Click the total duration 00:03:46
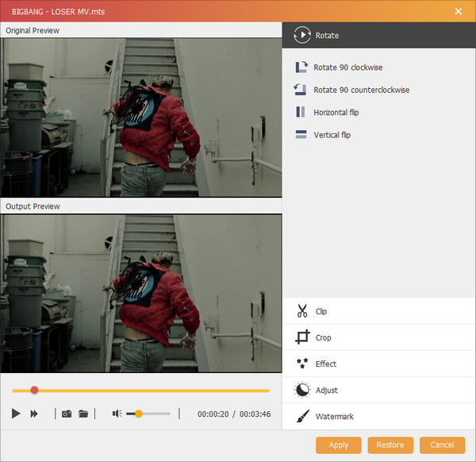Image resolution: width=476 pixels, height=462 pixels. tap(255, 414)
